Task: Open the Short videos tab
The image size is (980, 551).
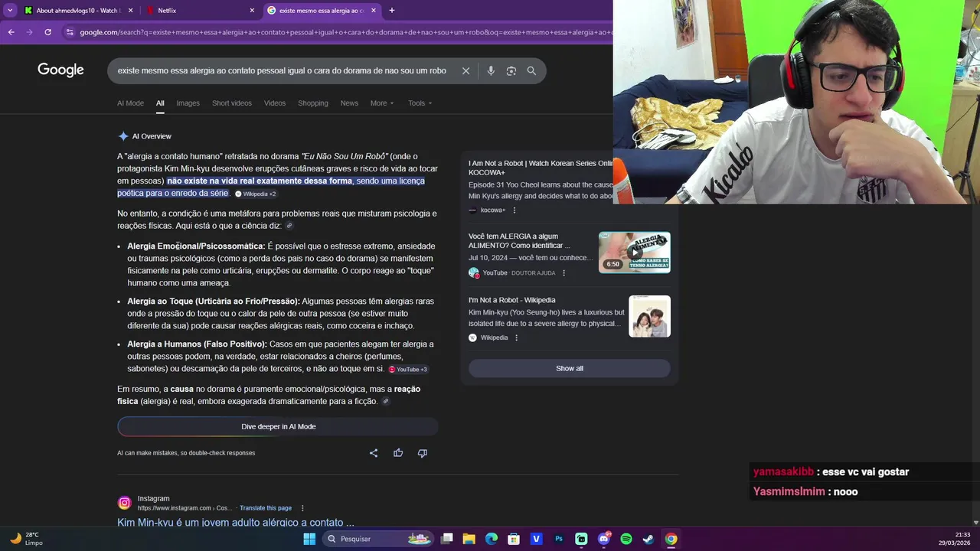Action: (x=232, y=103)
